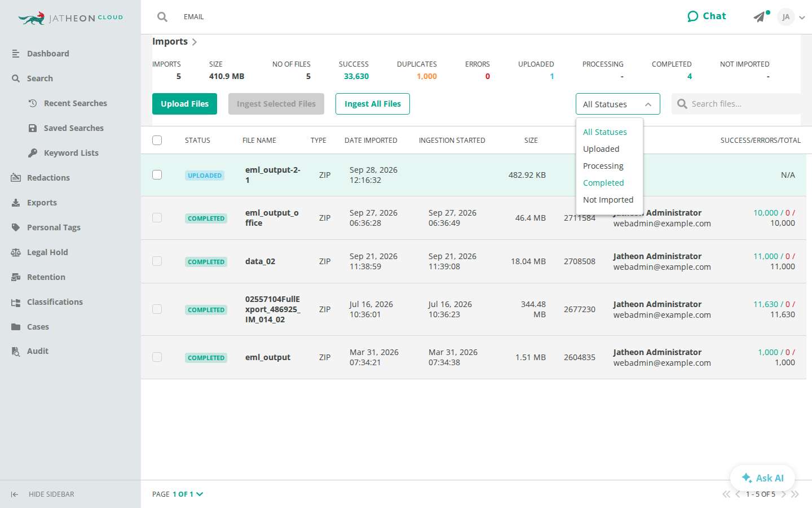The height and width of the screenshot is (508, 812).
Task: Check the data_02 row checkbox
Action: coord(157,261)
